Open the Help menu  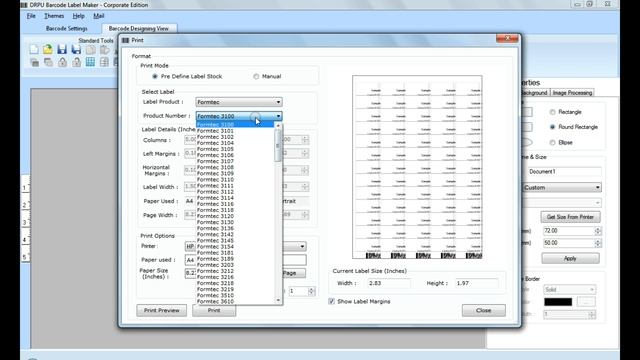pos(78,16)
